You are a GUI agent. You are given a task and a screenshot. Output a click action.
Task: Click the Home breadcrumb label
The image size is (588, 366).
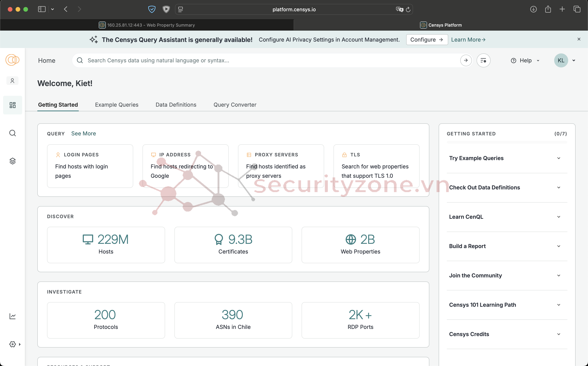click(x=46, y=61)
